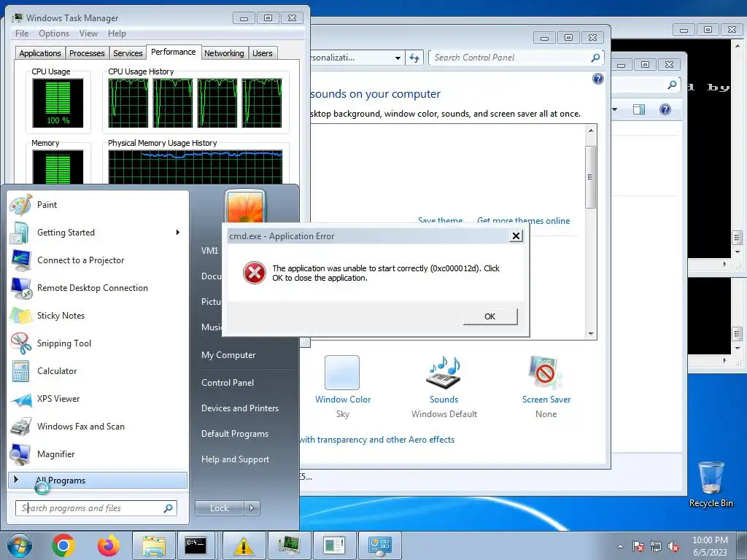Launch Connect to a Projector

98,260
